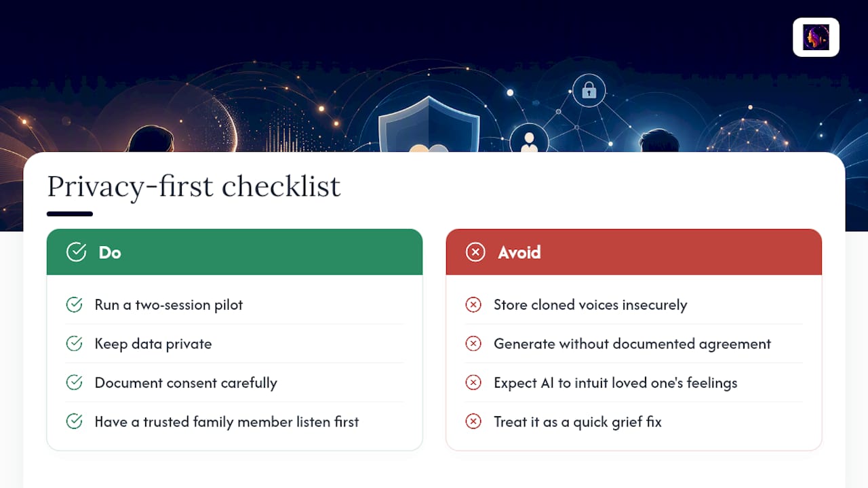
Task: Click checkmark beside trusted family member item
Action: (x=74, y=422)
